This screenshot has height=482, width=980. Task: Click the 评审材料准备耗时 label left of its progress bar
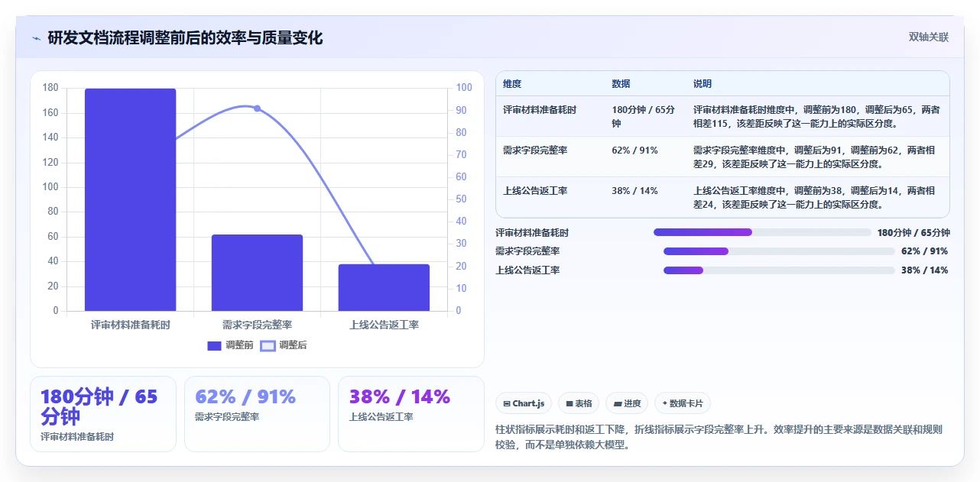532,233
